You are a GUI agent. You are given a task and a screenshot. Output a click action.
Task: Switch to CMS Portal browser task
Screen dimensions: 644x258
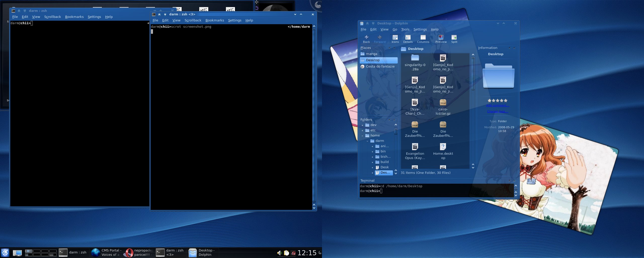[x=106, y=252]
